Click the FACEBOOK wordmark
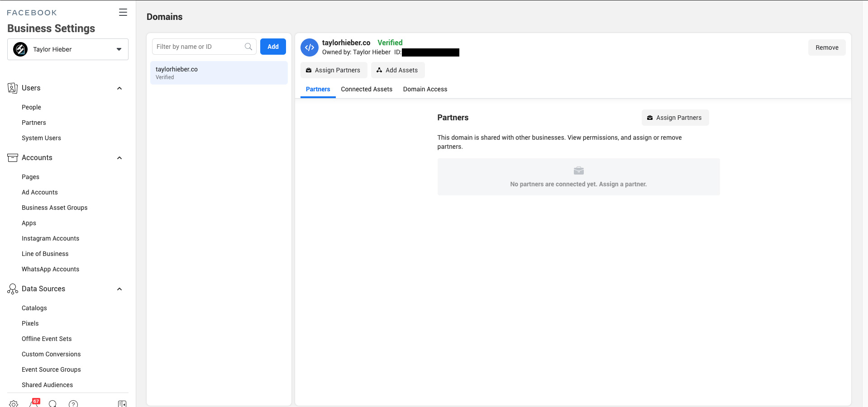Viewport: 868px width, 407px height. [x=32, y=13]
